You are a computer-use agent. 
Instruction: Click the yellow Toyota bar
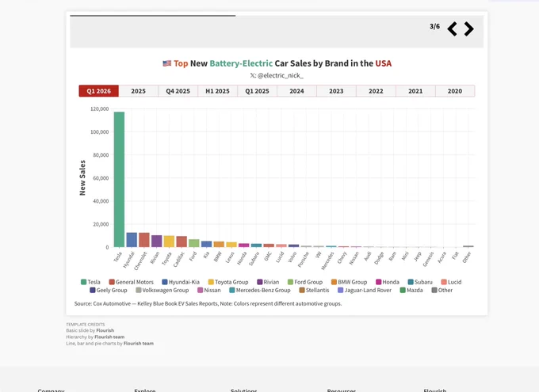tap(169, 242)
